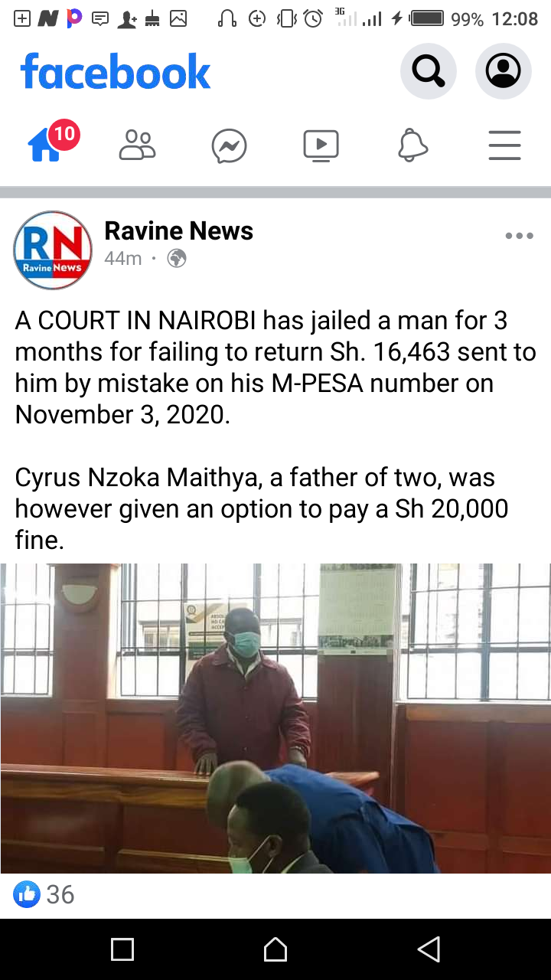This screenshot has width=551, height=980.
Task: Tap the blue thumbs-up reaction icon
Action: [x=27, y=894]
